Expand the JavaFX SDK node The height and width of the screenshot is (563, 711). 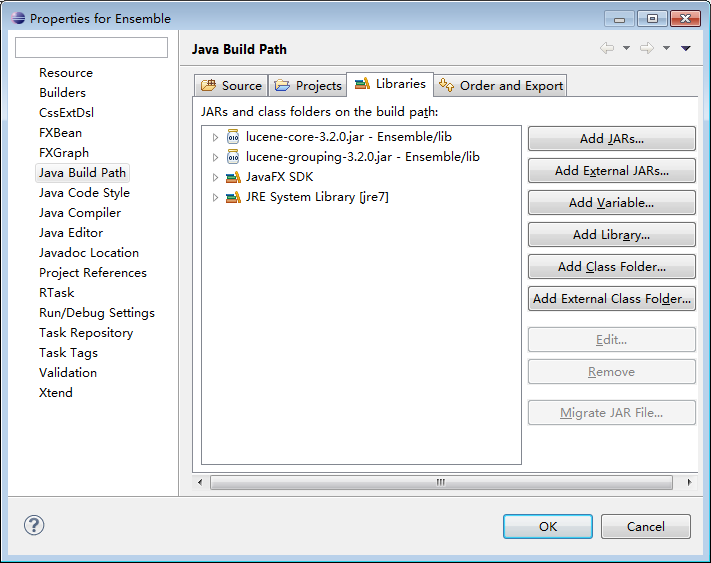[x=215, y=177]
